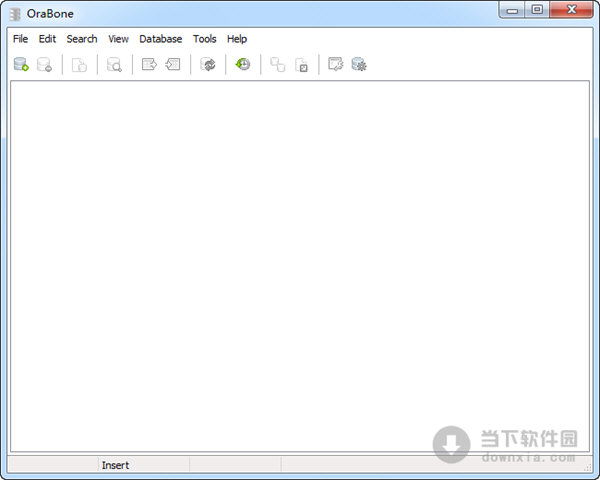Open the Database menu
Screen dimensions: 600x480
160,39
